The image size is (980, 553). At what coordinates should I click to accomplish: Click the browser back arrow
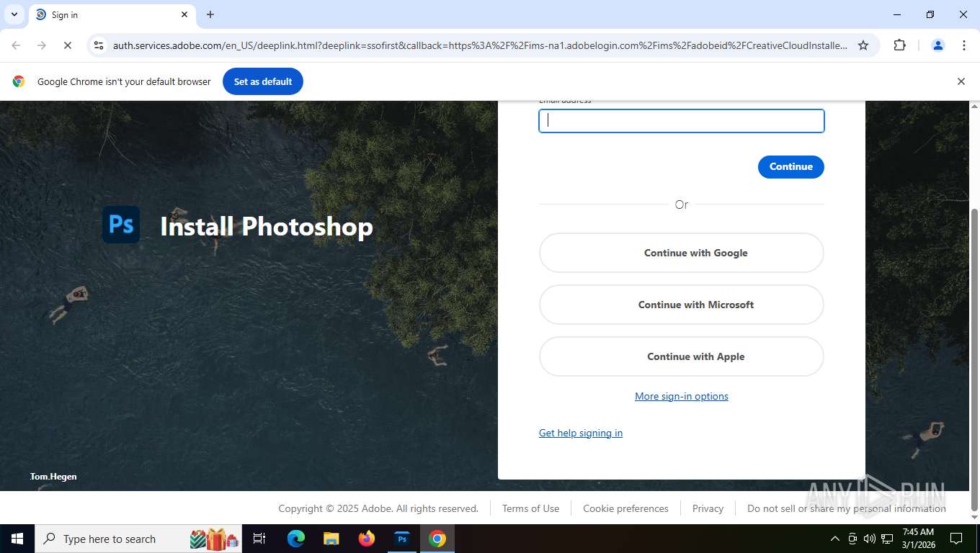coord(16,45)
